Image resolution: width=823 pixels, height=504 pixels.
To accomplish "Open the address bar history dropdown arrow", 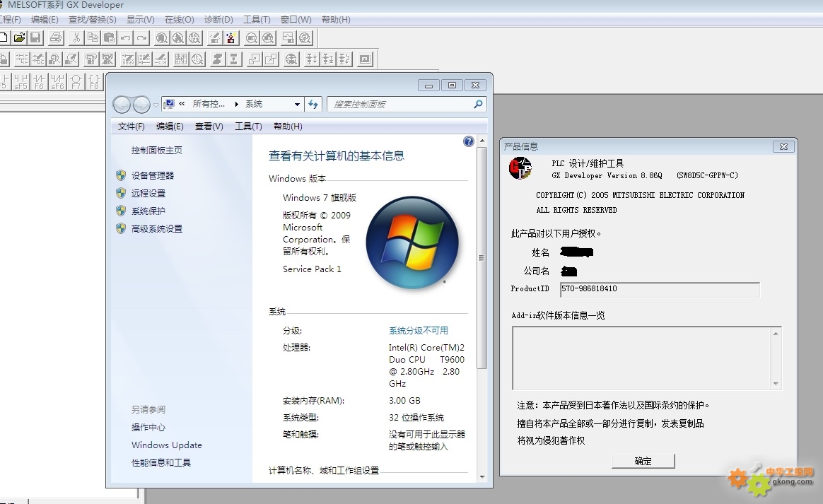I will coord(297,105).
